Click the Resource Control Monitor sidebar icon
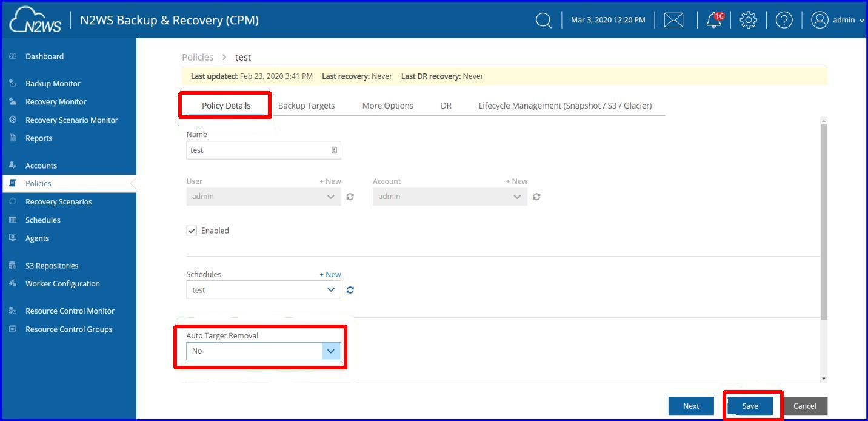The width and height of the screenshot is (868, 421). 13,311
